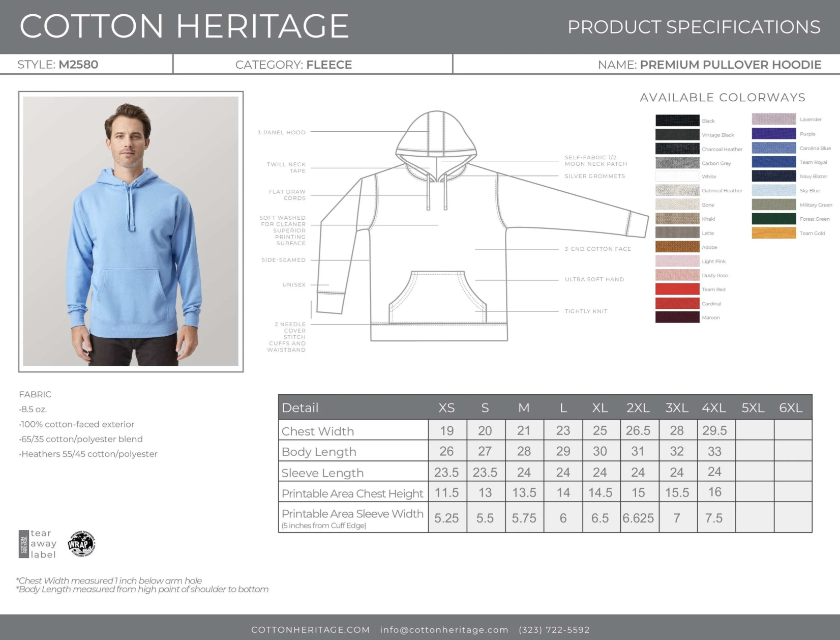Screen dimensions: 840x640
Task: Select the Vintage Black swatch
Action: point(677,135)
